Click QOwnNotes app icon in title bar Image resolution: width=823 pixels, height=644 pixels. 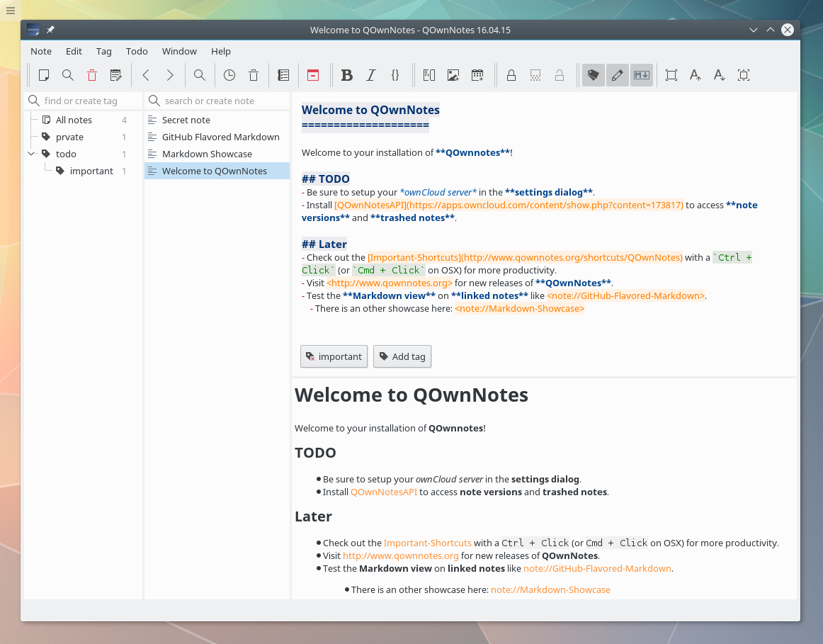point(33,30)
